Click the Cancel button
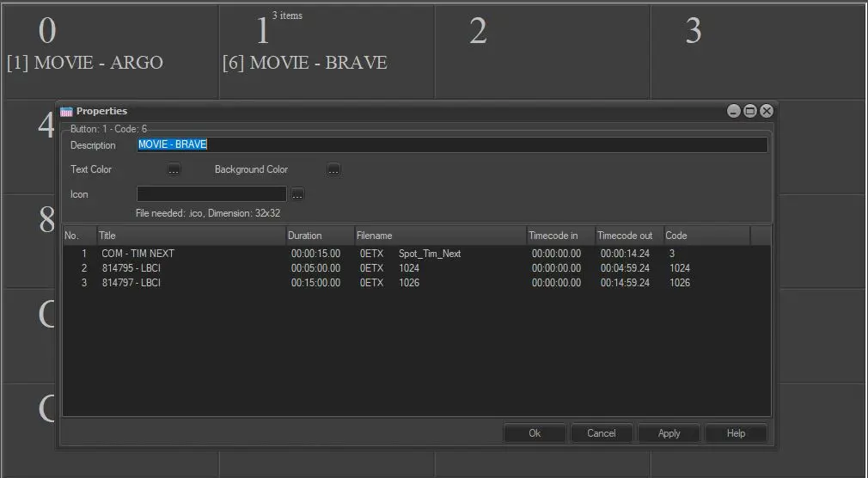This screenshot has height=478, width=868. point(602,433)
